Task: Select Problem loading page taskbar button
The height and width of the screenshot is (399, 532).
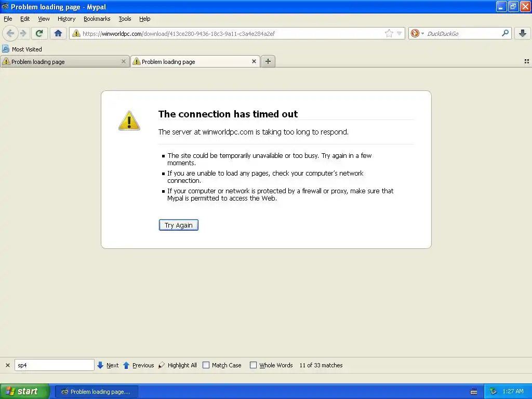Action: coord(97,392)
